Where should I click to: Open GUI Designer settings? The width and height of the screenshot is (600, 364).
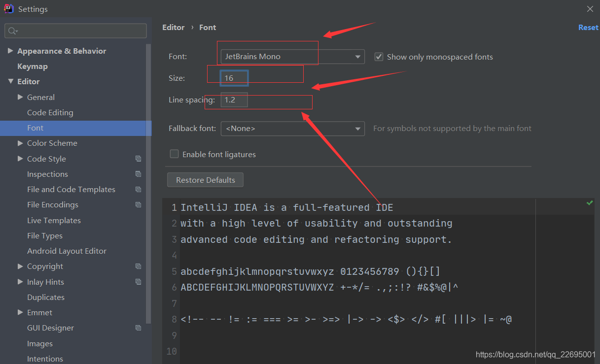click(x=50, y=328)
